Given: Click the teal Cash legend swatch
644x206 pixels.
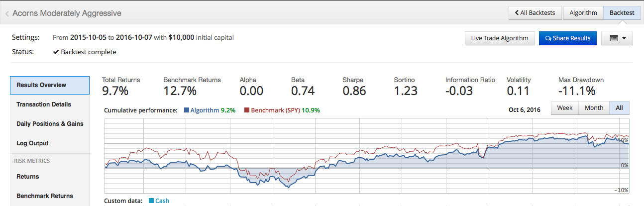Looking at the screenshot, I should point(151,201).
